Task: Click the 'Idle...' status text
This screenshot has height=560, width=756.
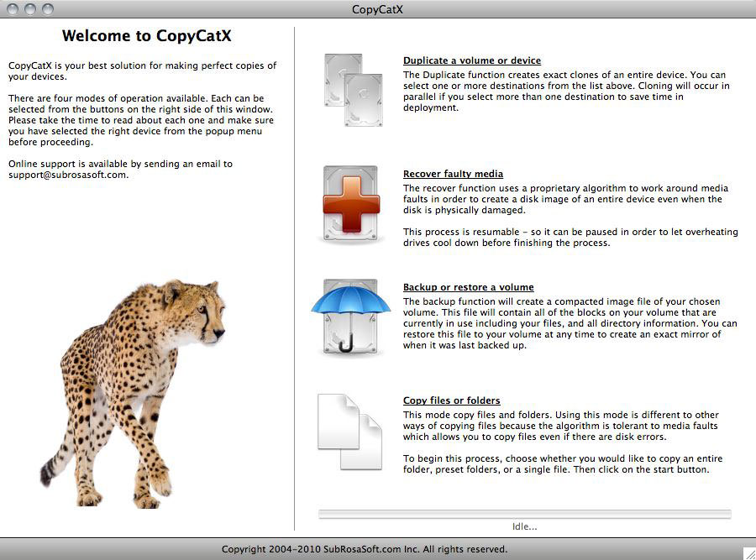Action: [524, 526]
